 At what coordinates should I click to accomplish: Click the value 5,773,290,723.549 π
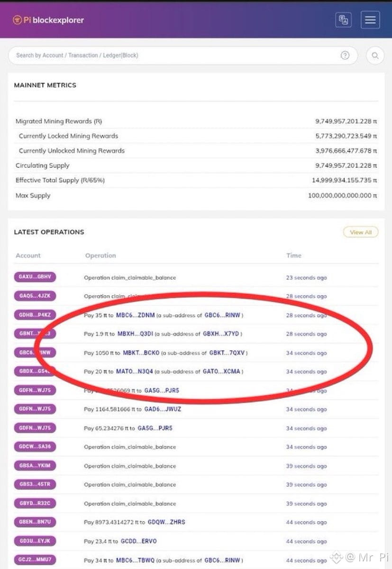point(346,136)
